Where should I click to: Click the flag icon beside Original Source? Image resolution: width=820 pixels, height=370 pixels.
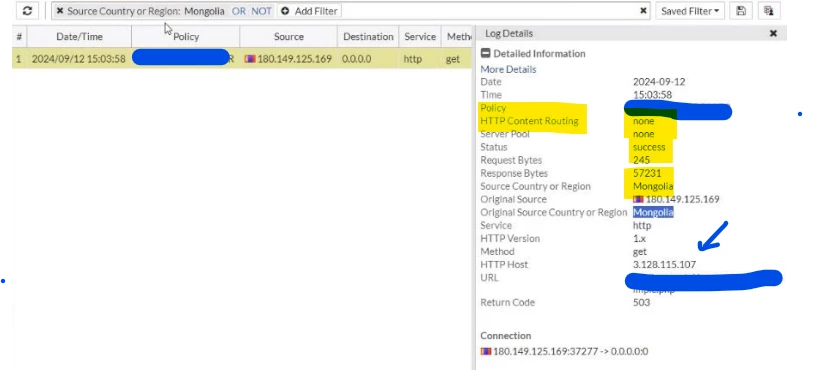638,200
